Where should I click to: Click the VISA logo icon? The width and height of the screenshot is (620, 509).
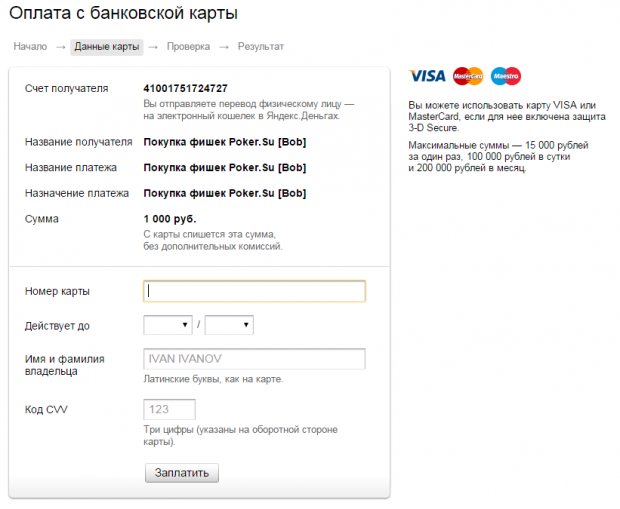click(427, 76)
